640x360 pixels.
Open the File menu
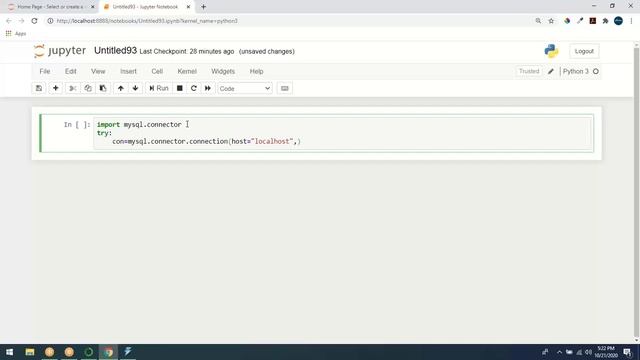pos(45,71)
